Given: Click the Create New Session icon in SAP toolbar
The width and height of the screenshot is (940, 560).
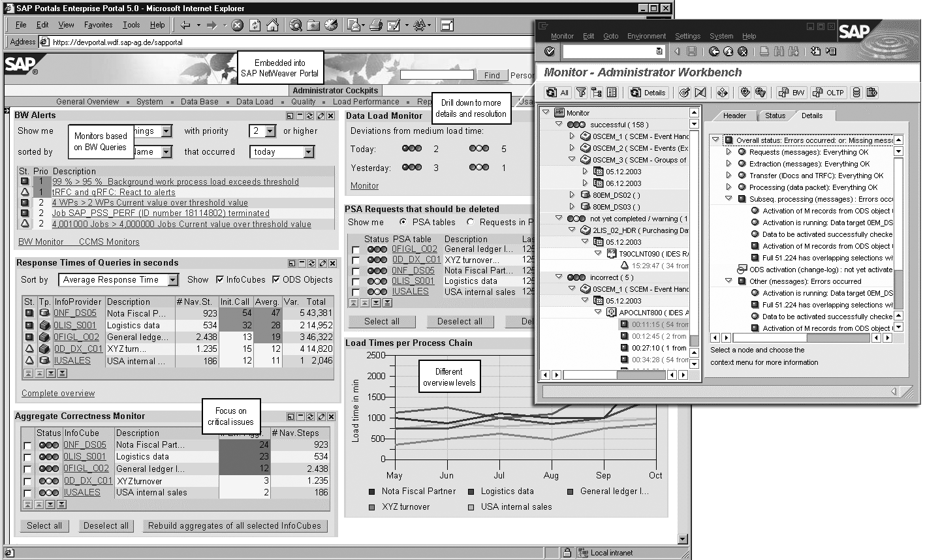Looking at the screenshot, I should [x=815, y=52].
